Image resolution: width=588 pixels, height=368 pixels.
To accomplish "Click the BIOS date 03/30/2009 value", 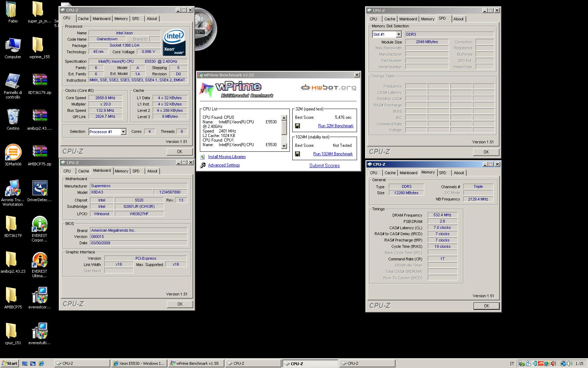I will point(139,243).
